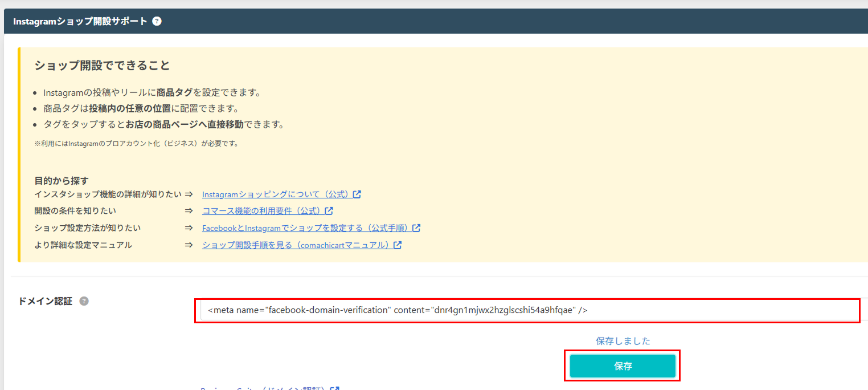The image size is (868, 390).
Task: Click external-link icon after FacebookとInstagramでショップを設定する
Action: 416,228
